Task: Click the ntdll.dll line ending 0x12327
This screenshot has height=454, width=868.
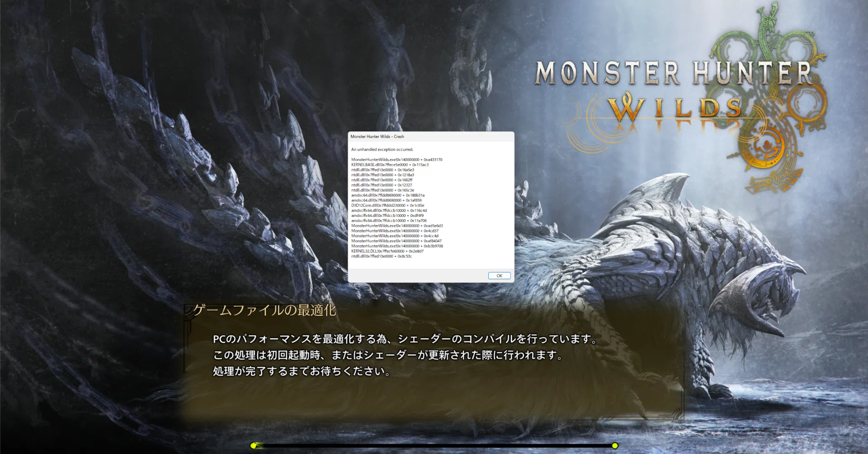Action: (x=382, y=185)
